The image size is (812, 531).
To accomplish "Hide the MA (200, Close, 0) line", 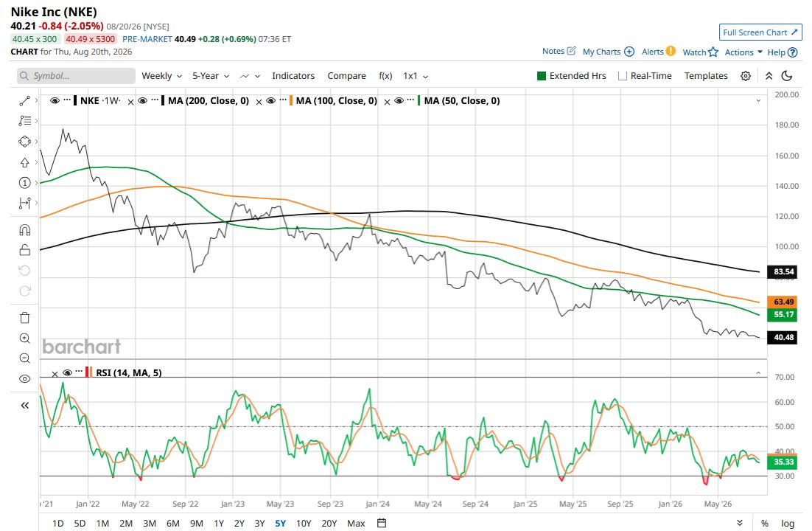I will (x=143, y=100).
